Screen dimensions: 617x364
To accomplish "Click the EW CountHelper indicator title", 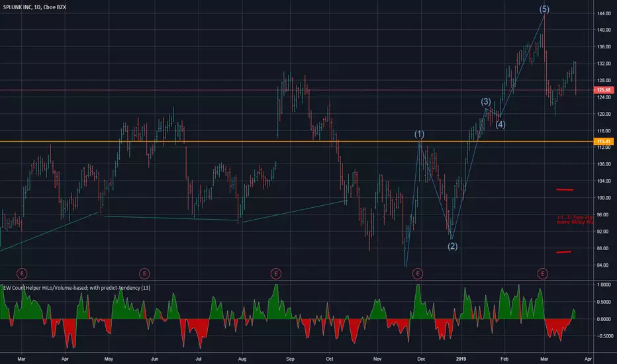I will coord(77,288).
